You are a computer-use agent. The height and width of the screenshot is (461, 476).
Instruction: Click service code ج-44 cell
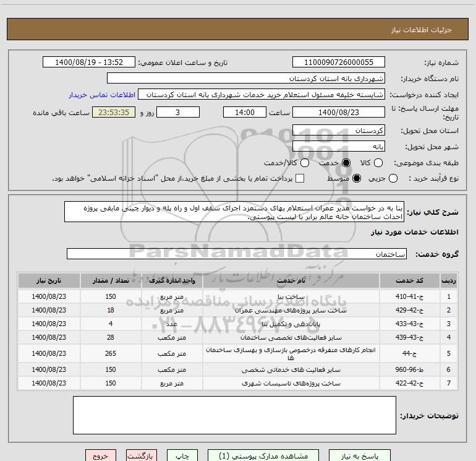coord(409,353)
